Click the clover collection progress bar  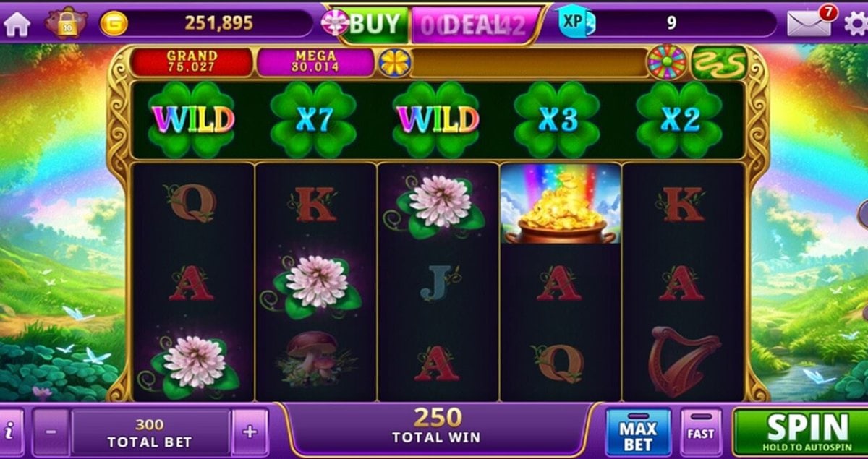click(529, 63)
